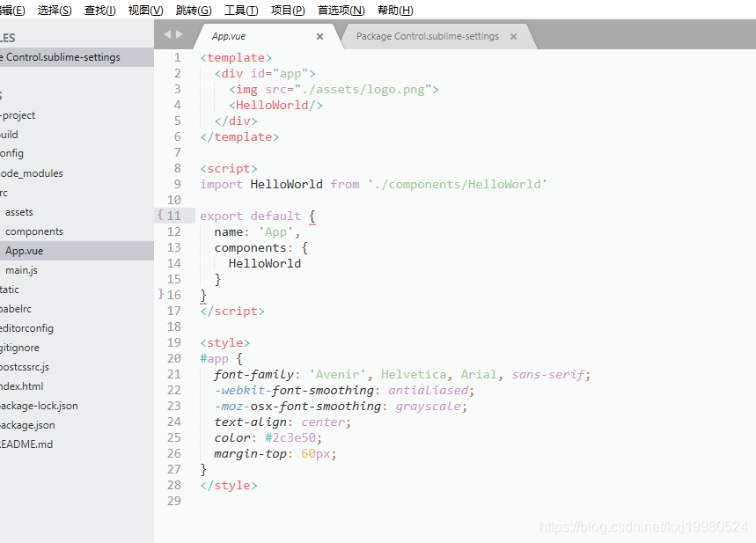
Task: Click line number 20 in gutter
Action: click(174, 358)
